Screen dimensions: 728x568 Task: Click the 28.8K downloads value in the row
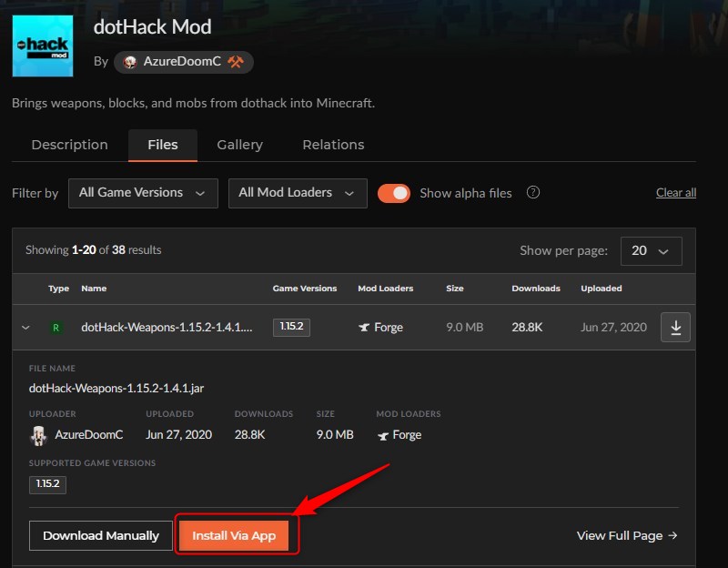(x=527, y=328)
